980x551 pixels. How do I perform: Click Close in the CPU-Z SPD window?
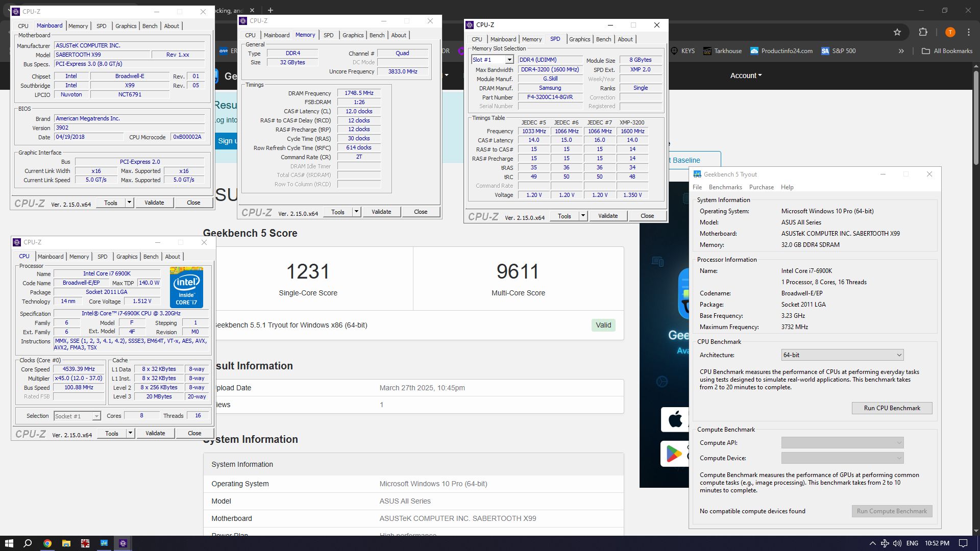647,216
